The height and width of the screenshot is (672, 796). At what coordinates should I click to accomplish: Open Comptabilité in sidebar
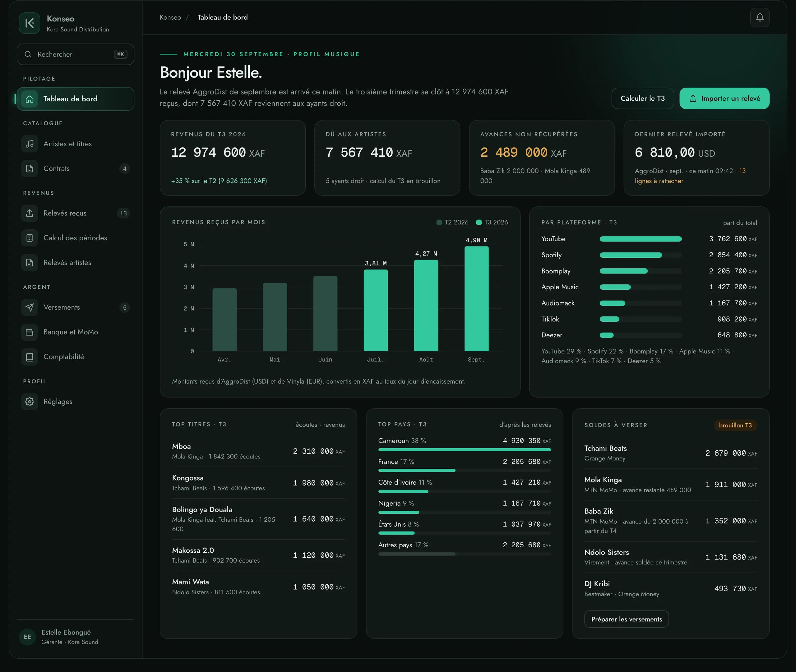[x=76, y=357]
